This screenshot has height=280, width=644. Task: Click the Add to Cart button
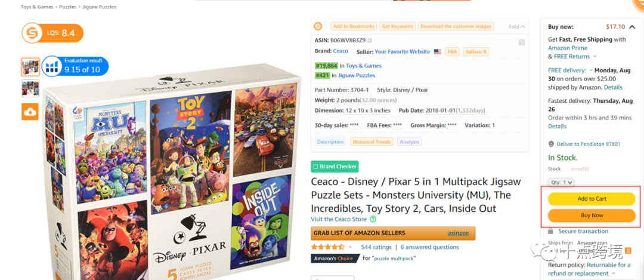pos(592,199)
